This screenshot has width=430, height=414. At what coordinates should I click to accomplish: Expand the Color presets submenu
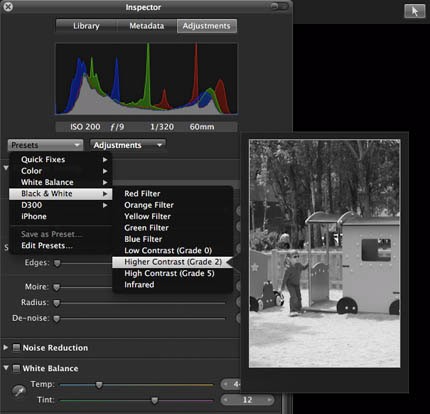61,171
